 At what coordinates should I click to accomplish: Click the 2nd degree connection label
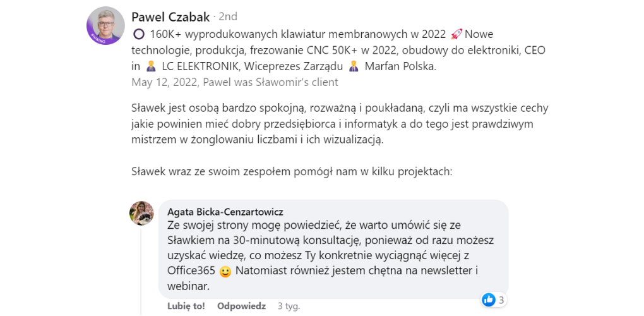pos(227,16)
